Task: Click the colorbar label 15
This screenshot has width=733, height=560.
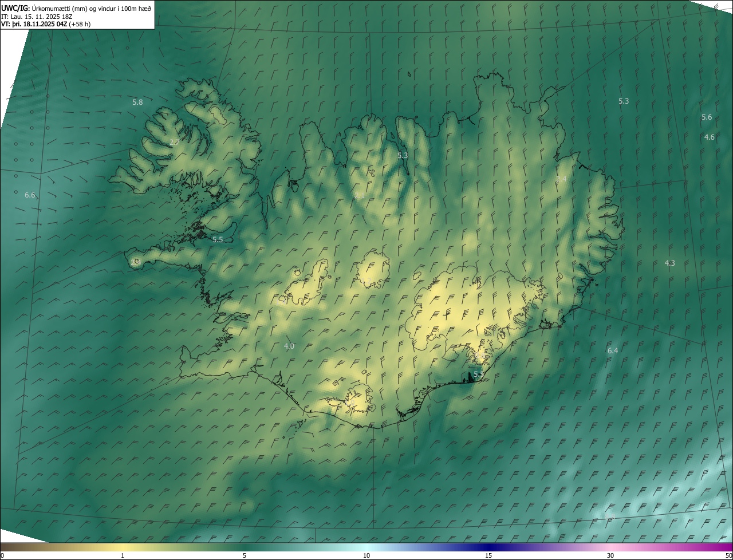Action: click(488, 555)
